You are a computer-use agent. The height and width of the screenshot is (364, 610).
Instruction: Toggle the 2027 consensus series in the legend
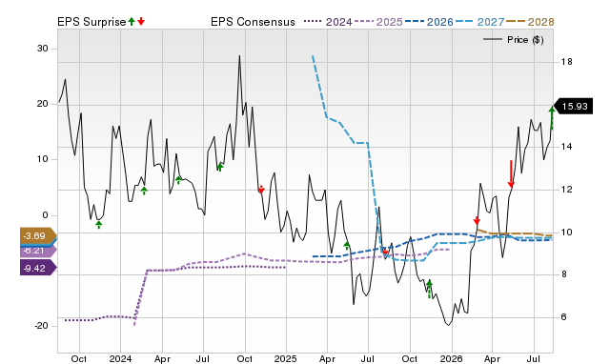(479, 22)
